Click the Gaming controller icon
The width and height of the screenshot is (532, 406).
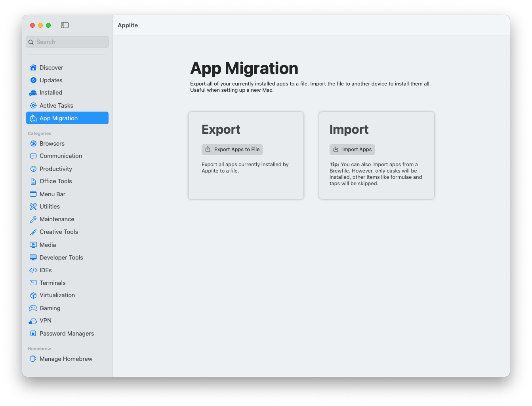point(33,308)
